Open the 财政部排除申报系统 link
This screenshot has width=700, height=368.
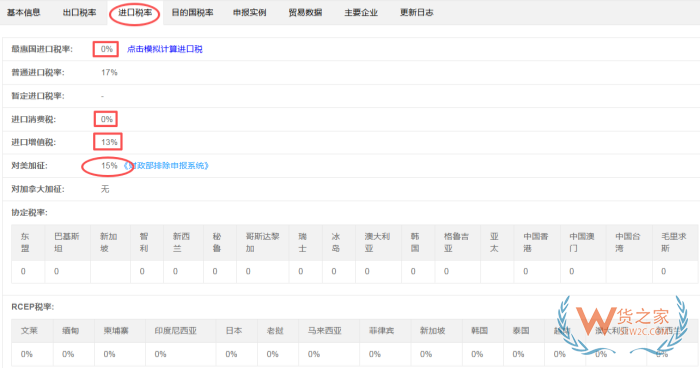tap(166, 166)
